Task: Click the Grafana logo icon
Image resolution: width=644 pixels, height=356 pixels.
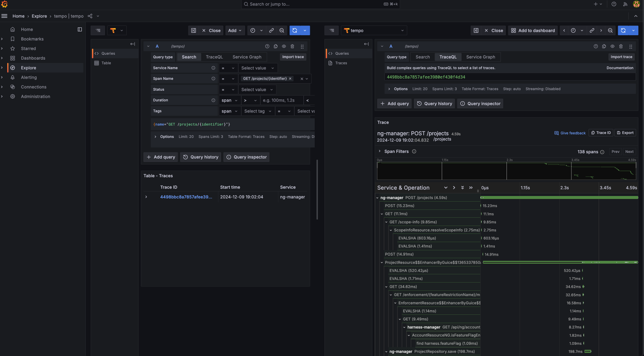Action: pyautogui.click(x=4, y=4)
